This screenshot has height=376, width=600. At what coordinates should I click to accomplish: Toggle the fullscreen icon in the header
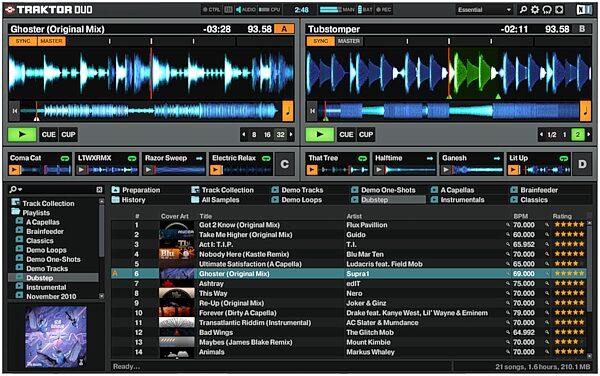559,10
